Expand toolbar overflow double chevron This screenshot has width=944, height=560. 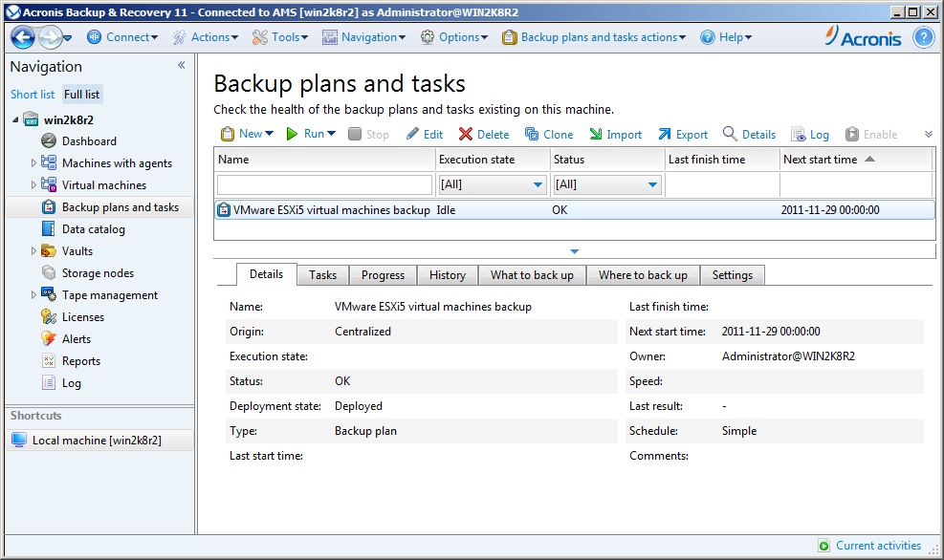click(929, 134)
